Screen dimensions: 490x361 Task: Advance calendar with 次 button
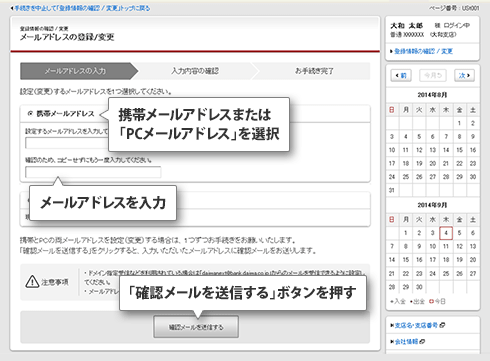(x=464, y=76)
